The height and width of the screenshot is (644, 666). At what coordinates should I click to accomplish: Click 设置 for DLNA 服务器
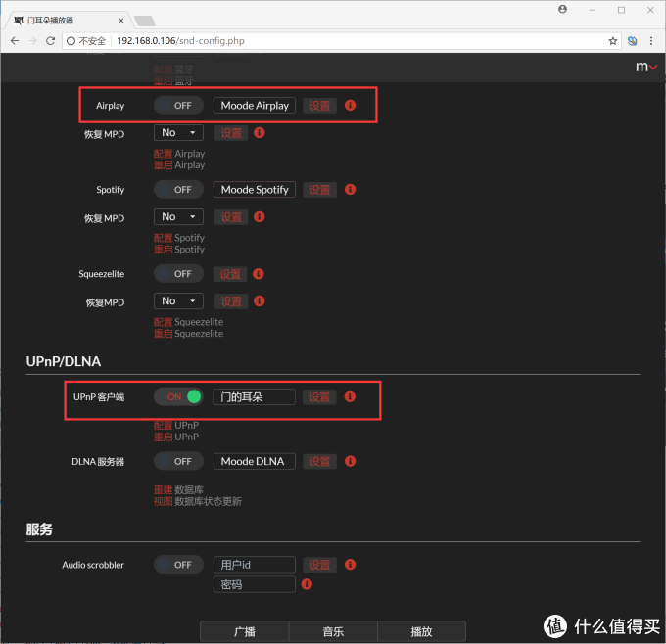click(320, 461)
